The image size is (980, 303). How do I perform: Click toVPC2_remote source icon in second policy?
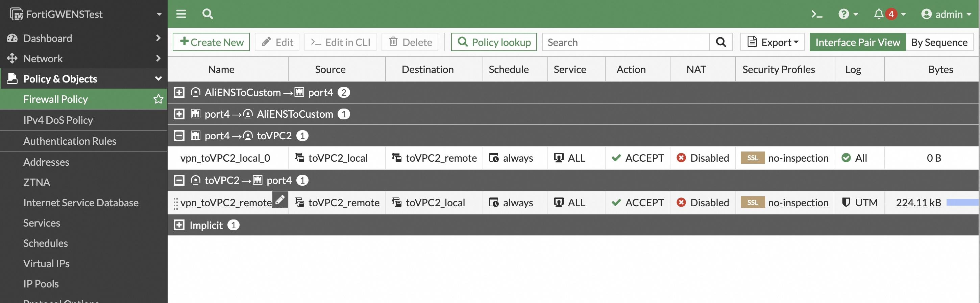[x=299, y=202]
